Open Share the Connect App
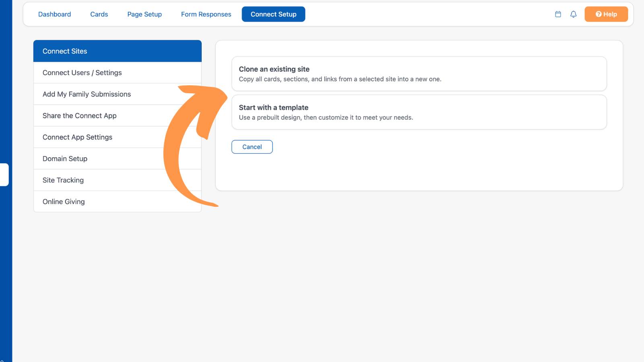Viewport: 644px width, 362px height. (118, 115)
